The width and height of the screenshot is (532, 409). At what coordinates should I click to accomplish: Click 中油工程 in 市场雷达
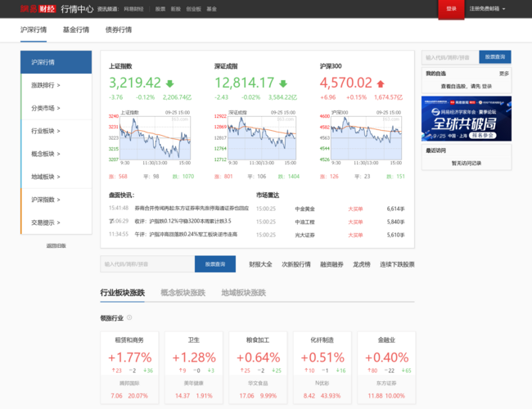click(x=304, y=222)
